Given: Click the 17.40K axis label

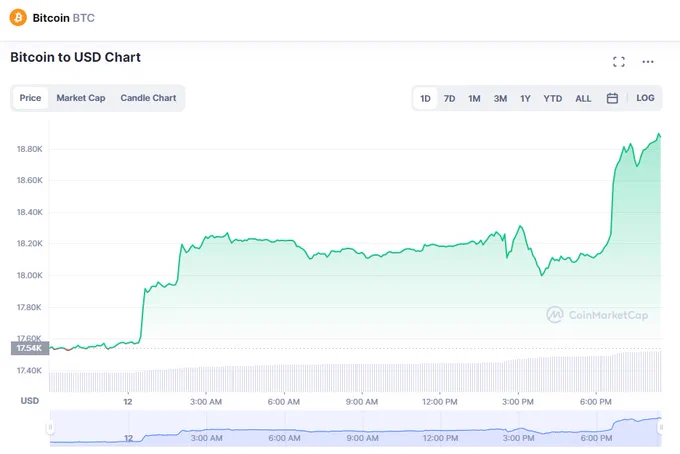Looking at the screenshot, I should pos(29,370).
